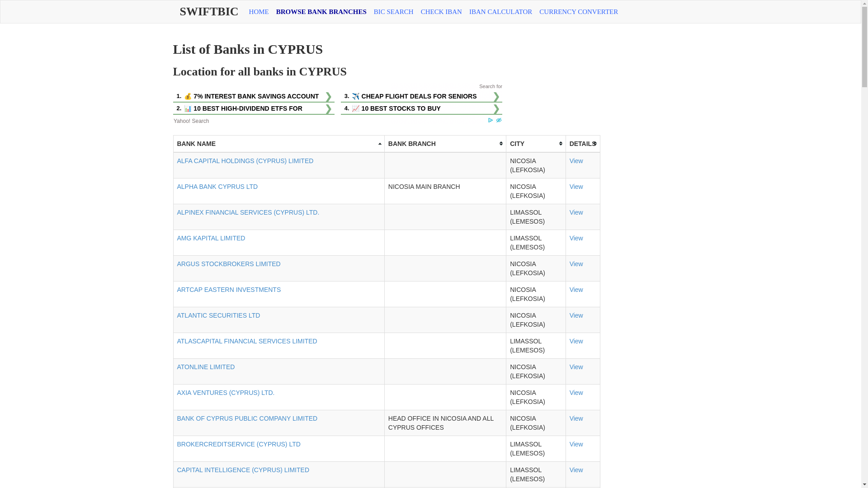Open the Check IBAN page
Screen dimensions: 868x488
click(441, 12)
